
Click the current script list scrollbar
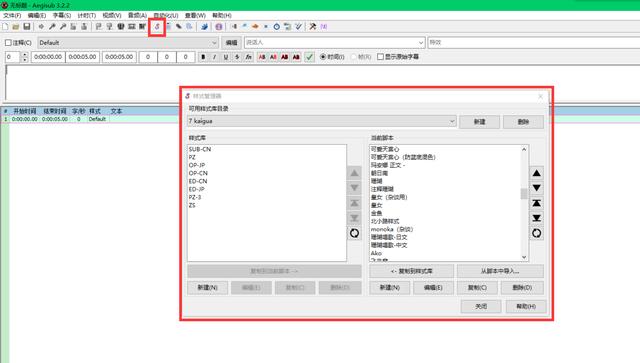click(524, 203)
